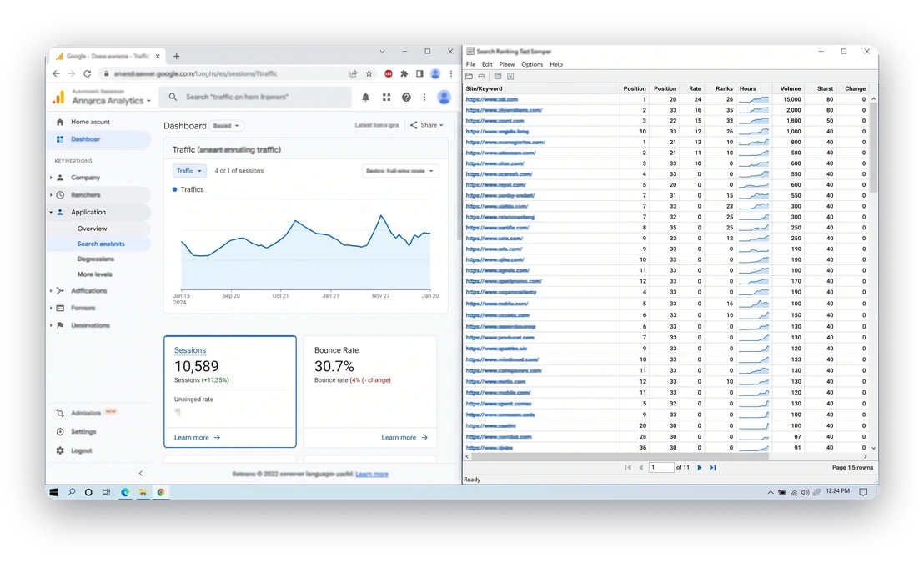Expand the Company sidebar section
924x583 pixels.
pyautogui.click(x=51, y=178)
